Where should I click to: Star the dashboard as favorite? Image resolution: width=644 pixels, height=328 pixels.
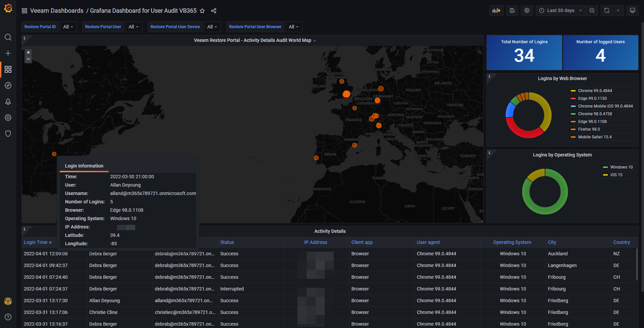[202, 11]
